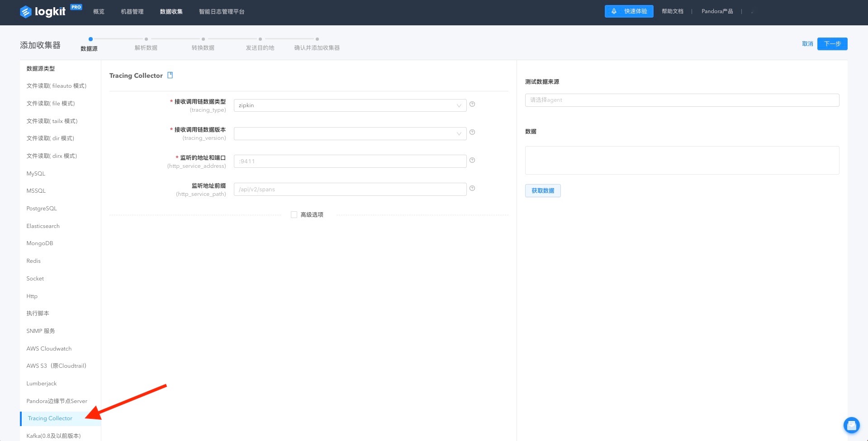Select 执行脚本 data source
This screenshot has width=868, height=441.
point(38,313)
